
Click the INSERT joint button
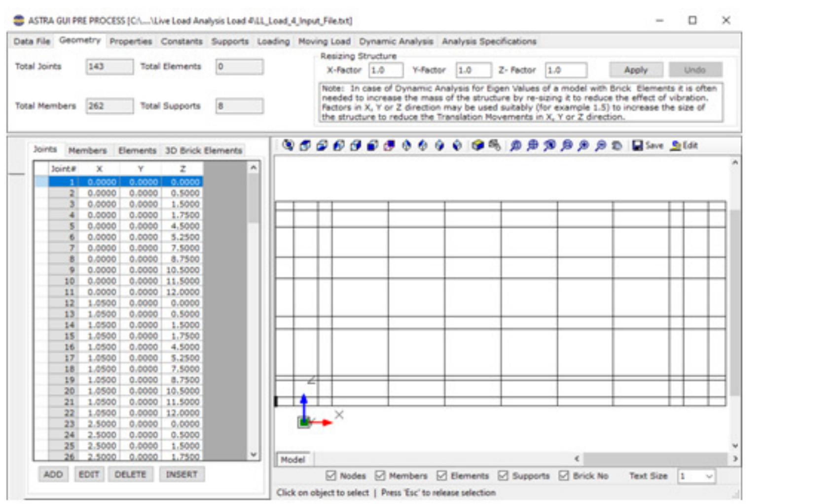pyautogui.click(x=183, y=474)
